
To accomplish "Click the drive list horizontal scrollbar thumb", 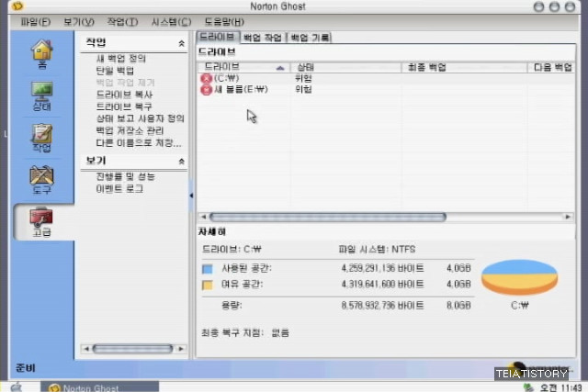I will click(328, 217).
